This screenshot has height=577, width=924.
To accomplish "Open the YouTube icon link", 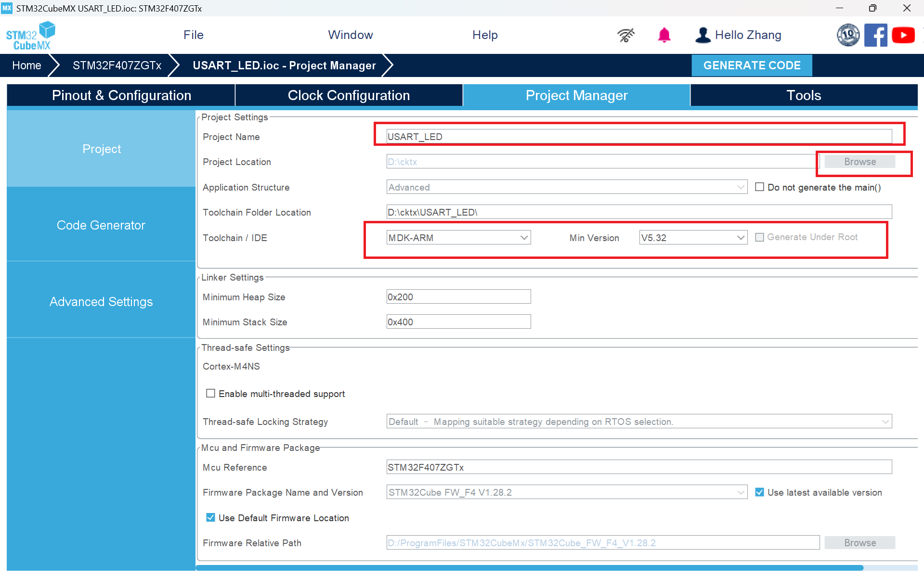I will 903,35.
